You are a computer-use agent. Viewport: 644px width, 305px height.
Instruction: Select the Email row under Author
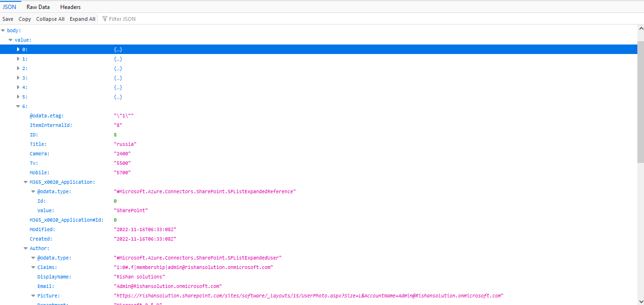point(46,286)
